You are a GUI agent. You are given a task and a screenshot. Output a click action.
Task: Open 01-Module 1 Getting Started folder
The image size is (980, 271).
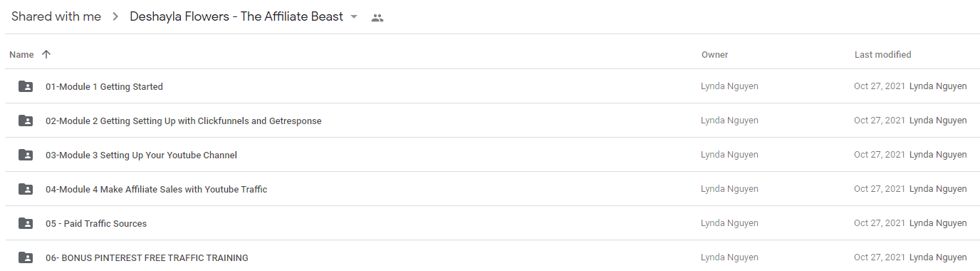104,86
